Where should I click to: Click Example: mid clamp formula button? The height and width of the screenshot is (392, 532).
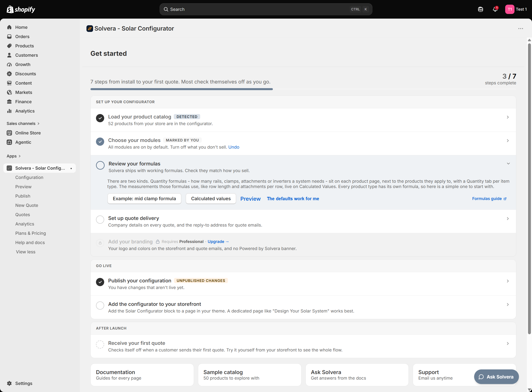[144, 199]
